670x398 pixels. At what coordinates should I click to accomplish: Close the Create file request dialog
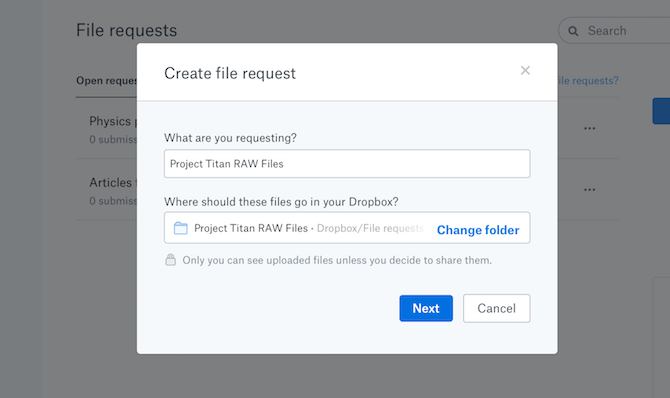click(x=525, y=71)
